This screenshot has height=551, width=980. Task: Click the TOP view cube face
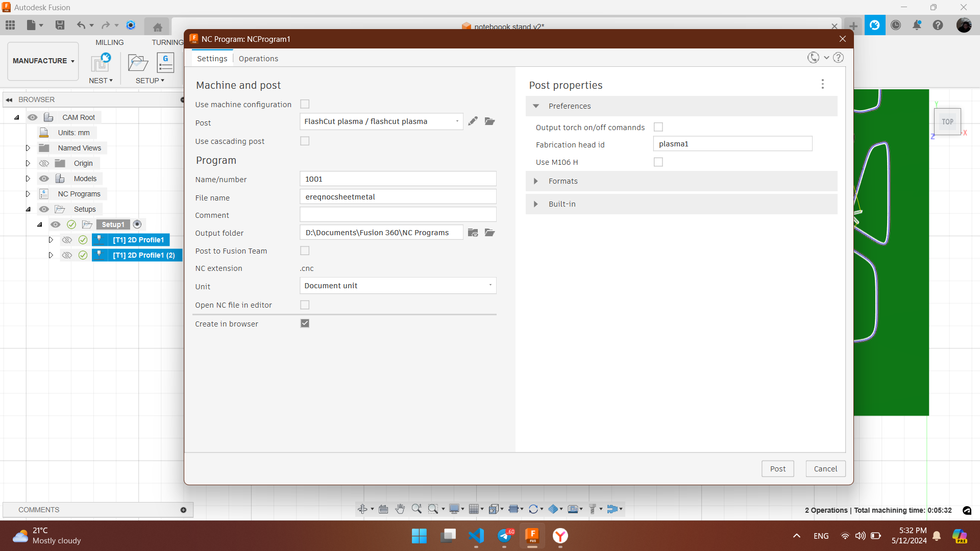[947, 122]
